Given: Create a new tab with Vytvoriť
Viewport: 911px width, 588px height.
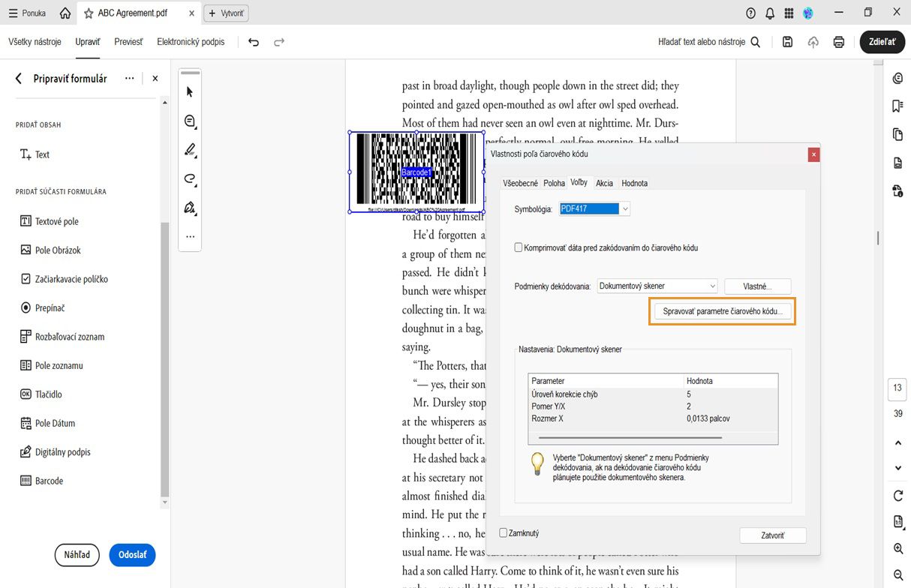Looking at the screenshot, I should click(x=227, y=13).
